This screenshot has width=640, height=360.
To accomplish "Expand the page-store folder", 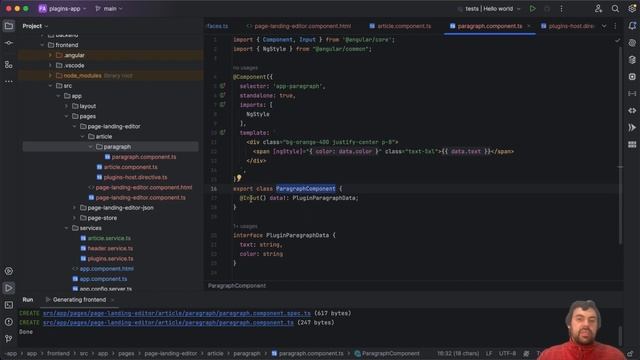I will (x=75, y=218).
